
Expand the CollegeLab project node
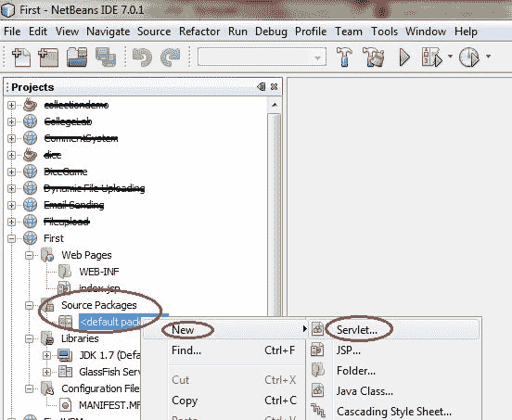(11, 121)
